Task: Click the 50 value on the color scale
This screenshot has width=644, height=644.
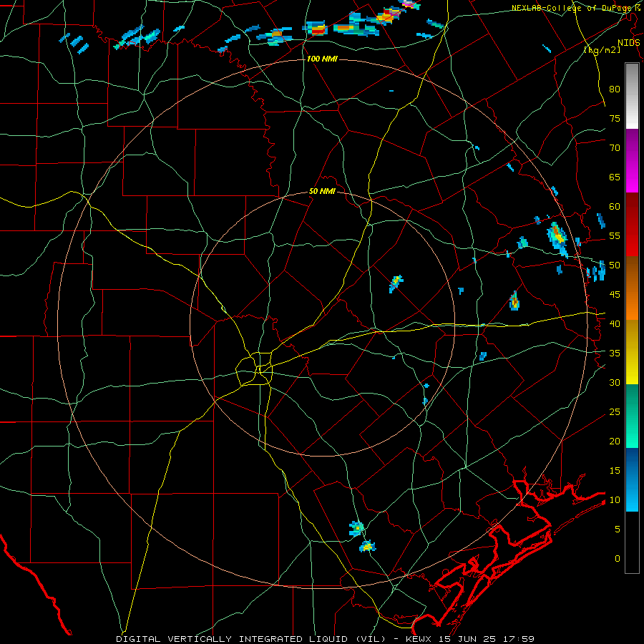Action: pyautogui.click(x=615, y=265)
